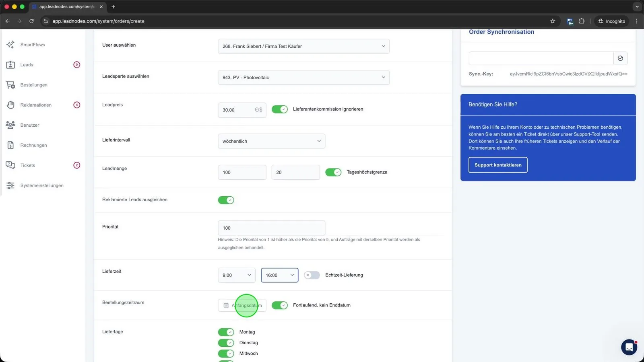
Task: Open browser extensions puzzle icon
Action: (x=582, y=21)
